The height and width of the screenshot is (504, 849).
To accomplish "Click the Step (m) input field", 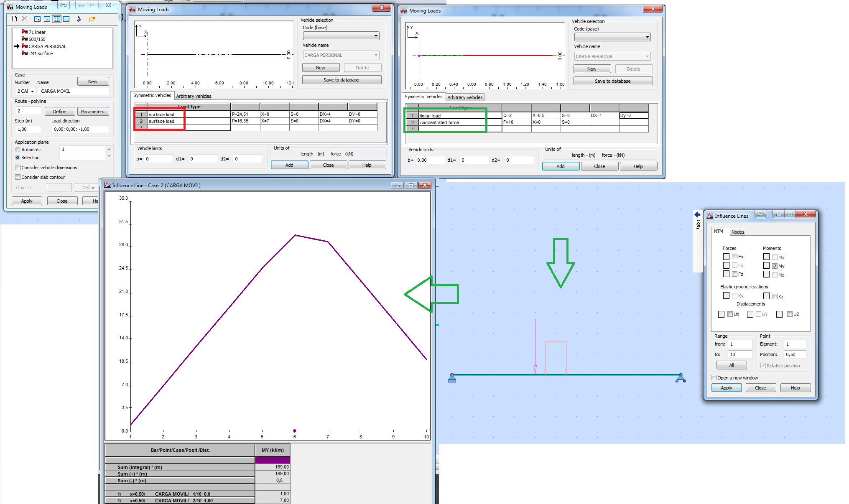I will click(28, 129).
